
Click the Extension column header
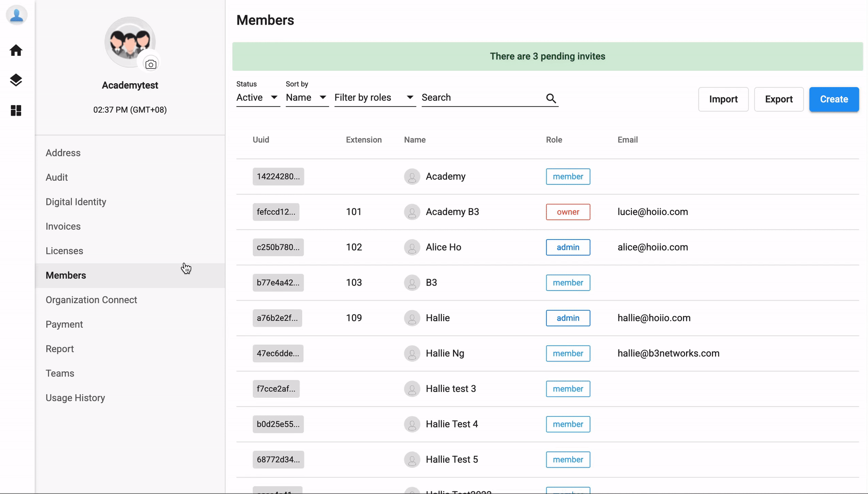364,140
